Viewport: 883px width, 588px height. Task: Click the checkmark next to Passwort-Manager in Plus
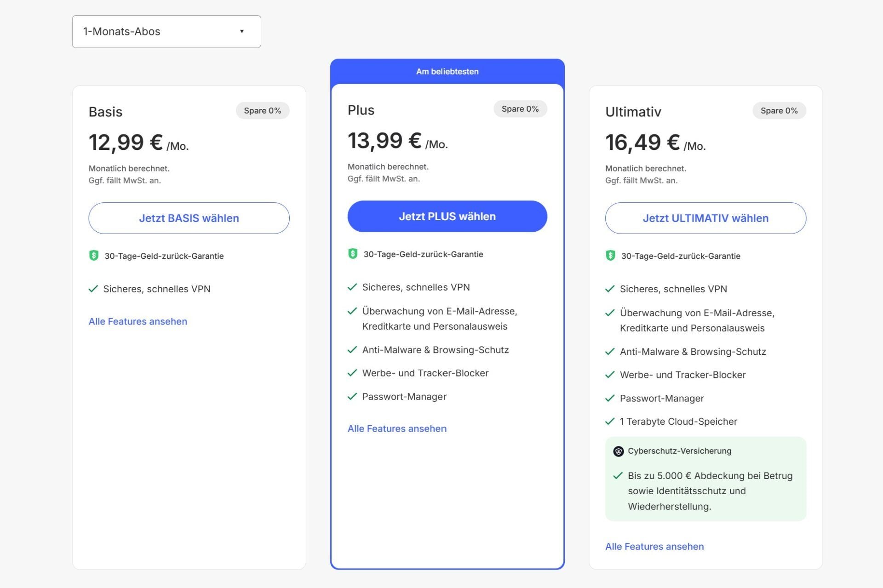352,396
